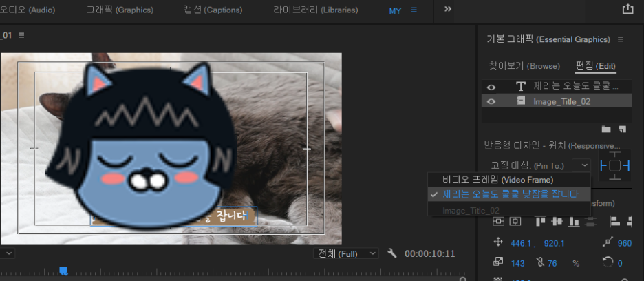Open the Browse tab in Essential Graphics
Viewport: 644px width, 281px height.
tap(524, 66)
